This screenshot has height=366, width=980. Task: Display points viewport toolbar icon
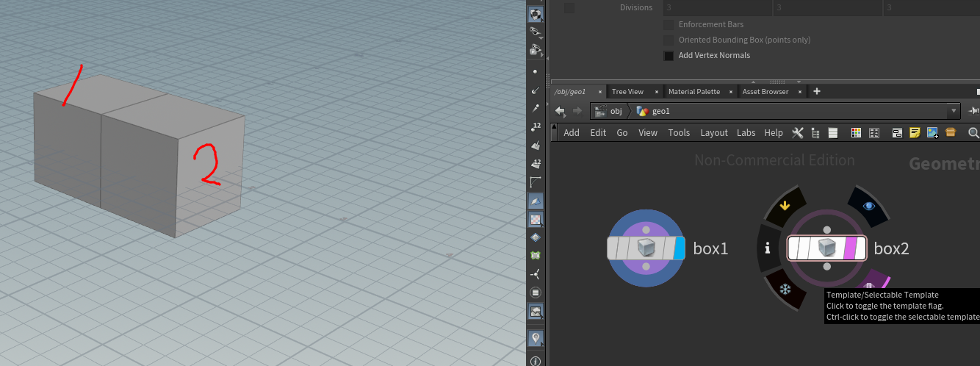(535, 72)
